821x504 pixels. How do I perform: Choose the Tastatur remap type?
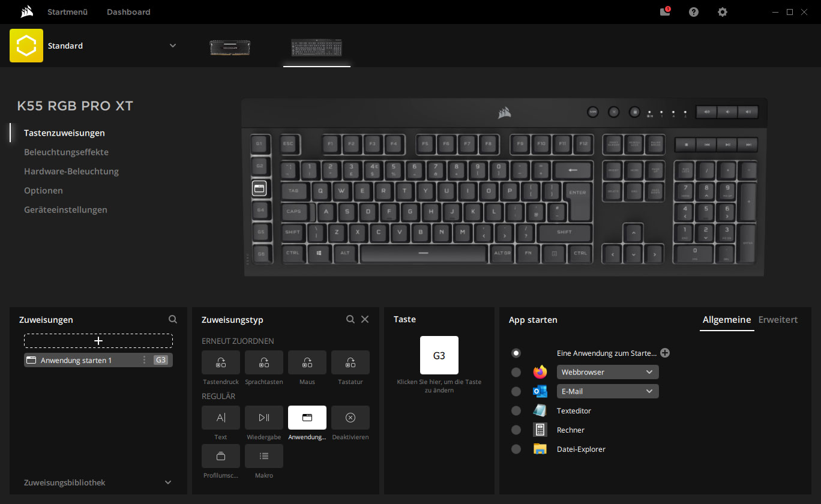pyautogui.click(x=350, y=362)
